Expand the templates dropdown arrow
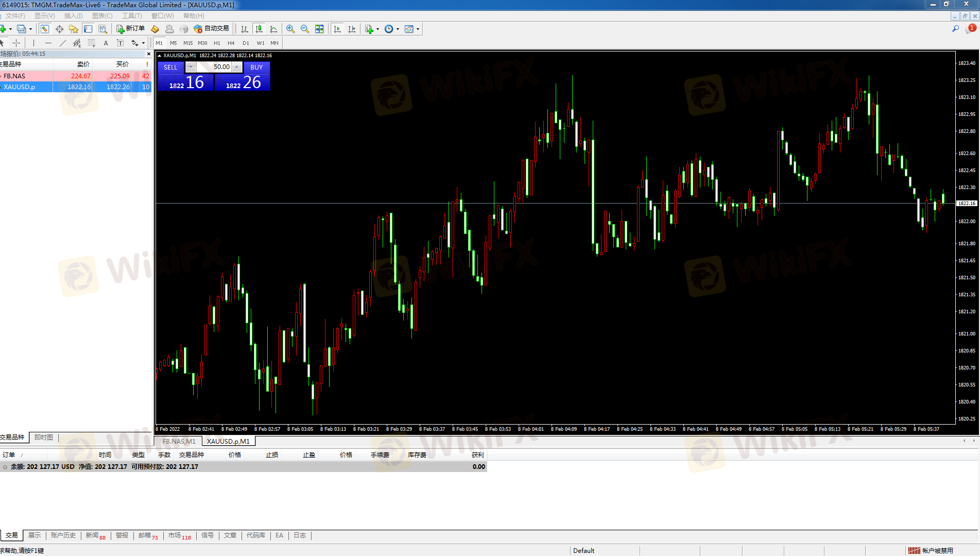980x556 pixels. 418,29
